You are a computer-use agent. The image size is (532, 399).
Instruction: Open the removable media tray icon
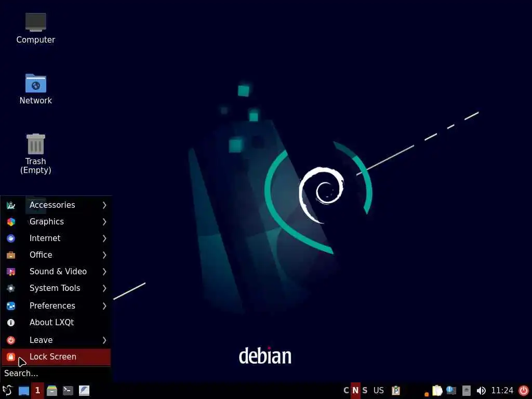click(466, 391)
